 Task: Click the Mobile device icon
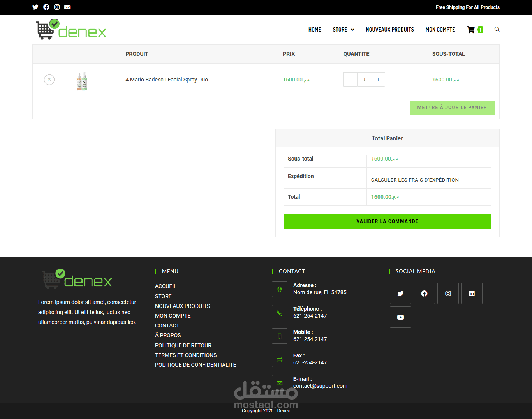click(x=280, y=336)
